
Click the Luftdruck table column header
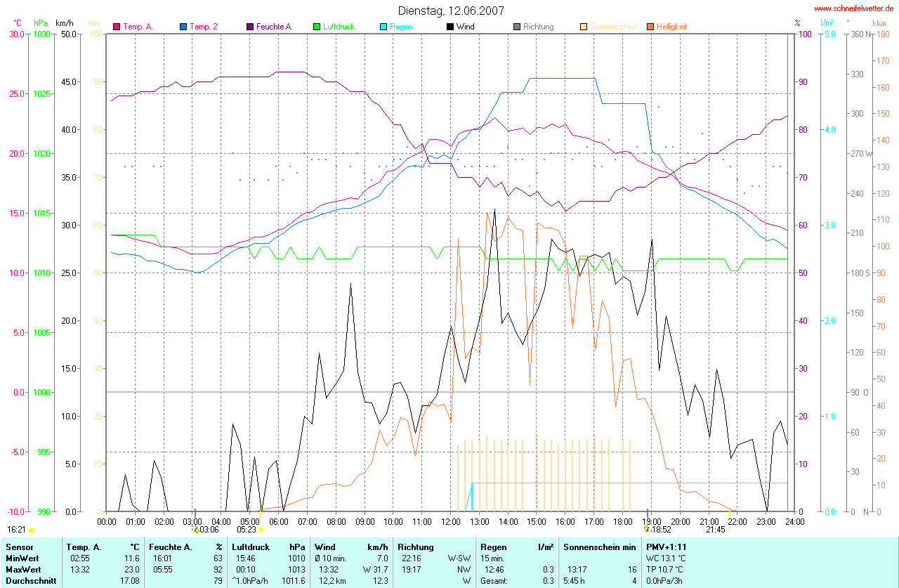tap(251, 547)
